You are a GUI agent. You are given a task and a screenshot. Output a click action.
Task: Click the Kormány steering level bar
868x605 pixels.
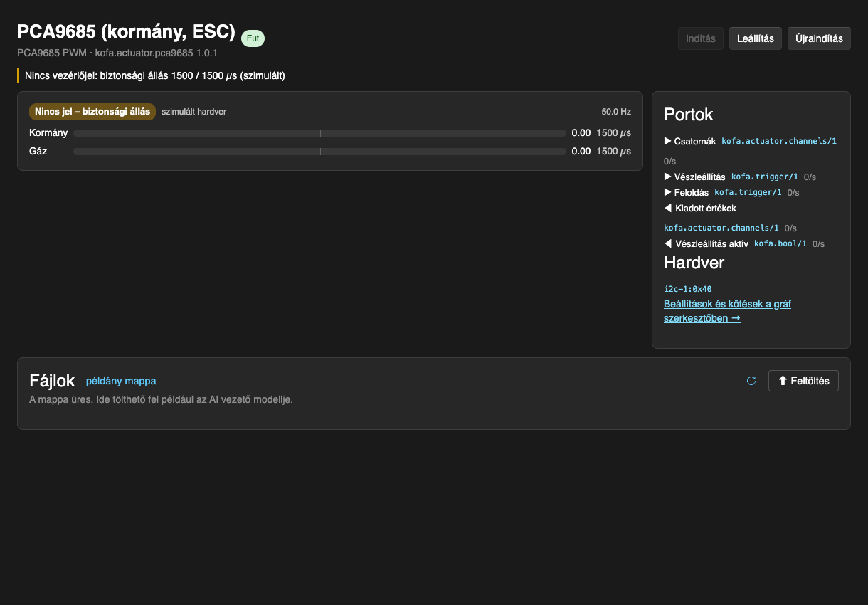click(x=319, y=133)
